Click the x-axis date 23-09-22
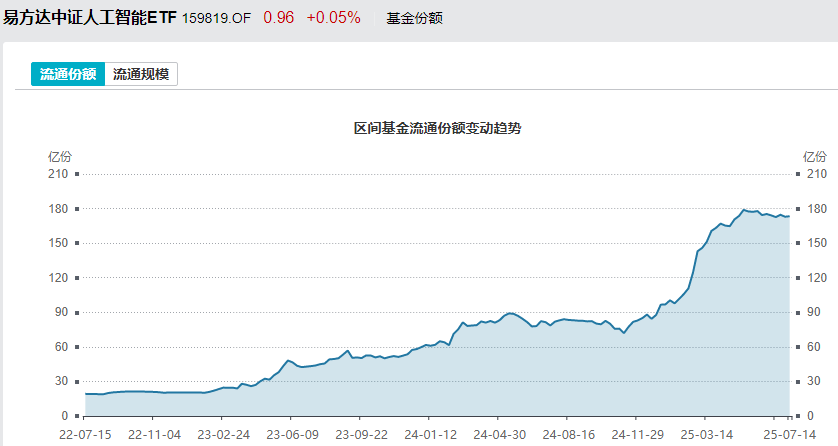The image size is (838, 446). click(x=361, y=435)
